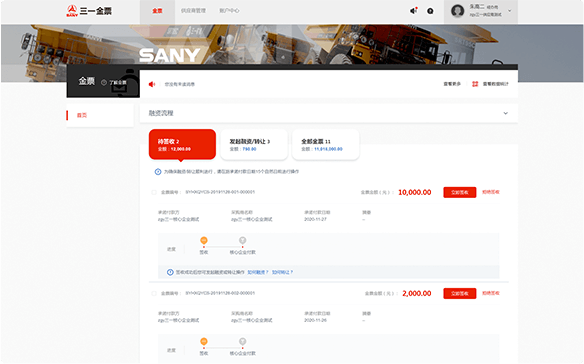The height and width of the screenshot is (364, 584).
Task: Click 拒绝签收 link for 2,000.00 ticket
Action: coord(491,293)
